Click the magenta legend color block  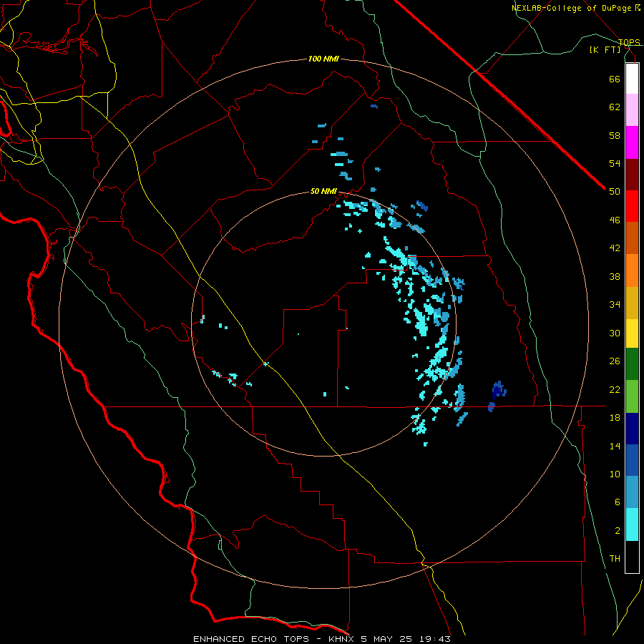pyautogui.click(x=632, y=142)
